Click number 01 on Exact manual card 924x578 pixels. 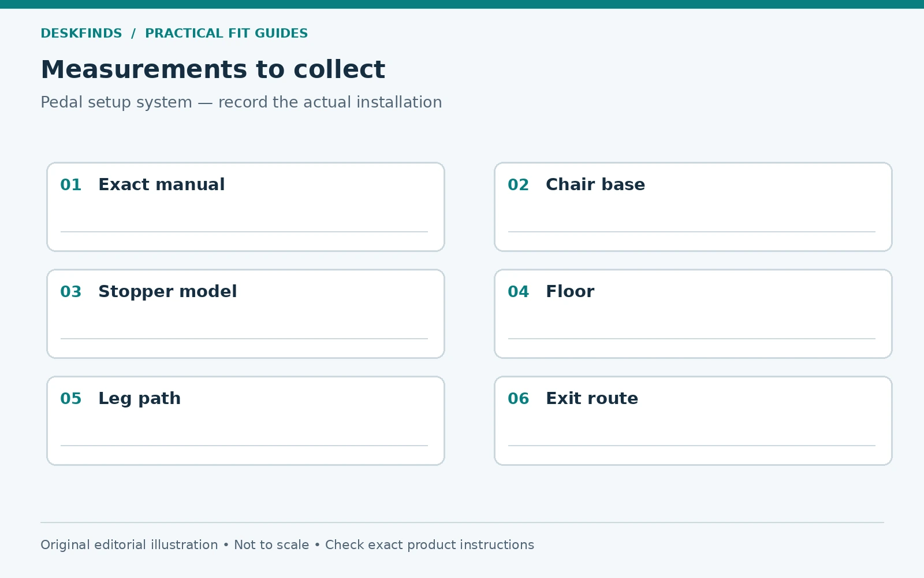pos(71,185)
